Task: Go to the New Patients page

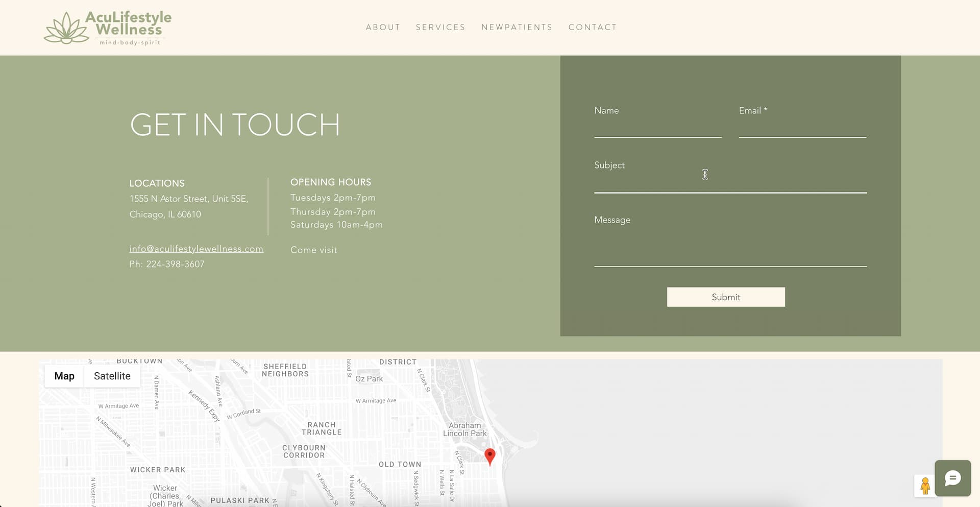Action: [x=517, y=28]
